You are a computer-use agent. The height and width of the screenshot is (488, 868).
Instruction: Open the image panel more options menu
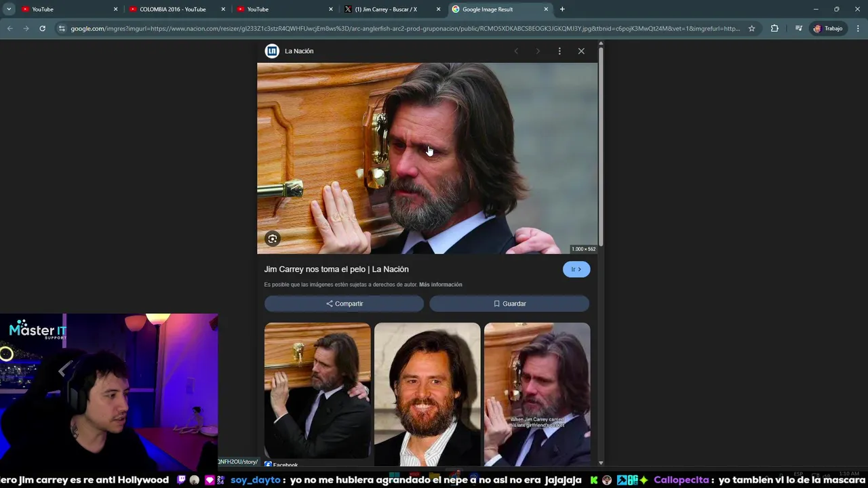(x=559, y=51)
